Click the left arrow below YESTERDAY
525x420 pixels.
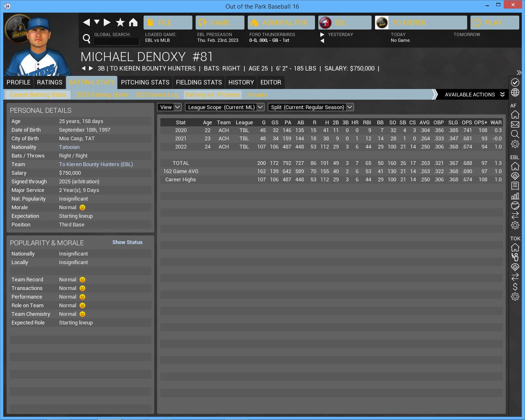point(322,41)
